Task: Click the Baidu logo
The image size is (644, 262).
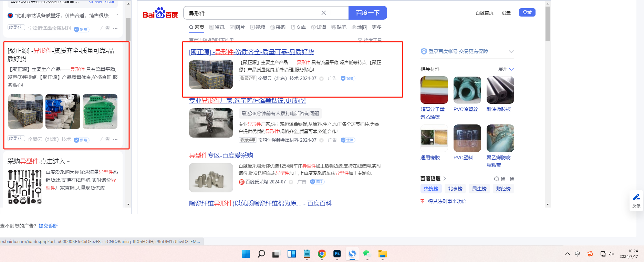Action: [160, 13]
